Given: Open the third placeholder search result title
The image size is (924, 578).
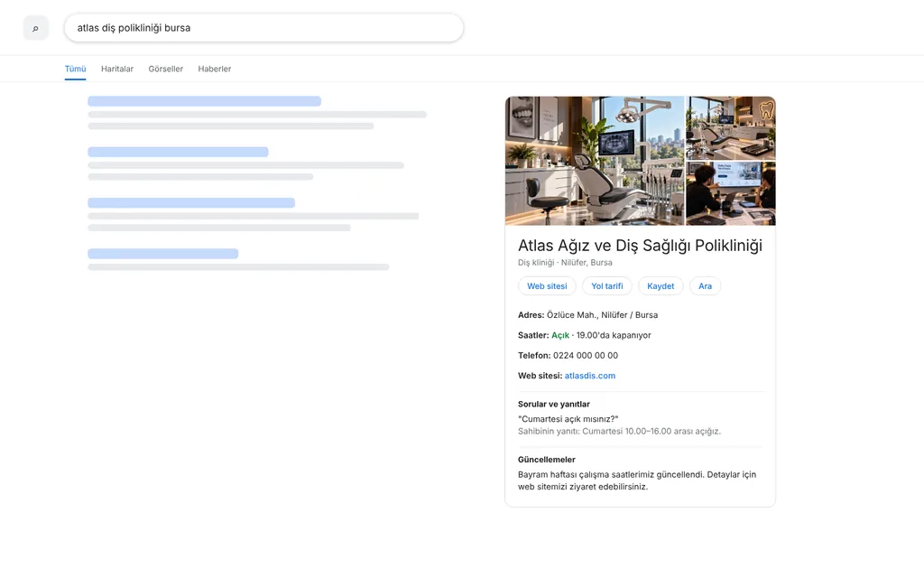Looking at the screenshot, I should pos(191,203).
